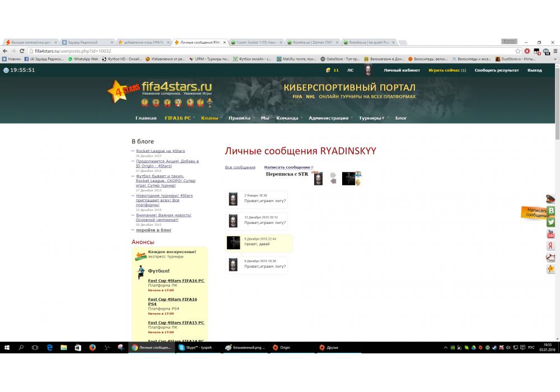The image size is (560, 392).
Task: Expand the FIFA16 PC menu
Action: 178,118
